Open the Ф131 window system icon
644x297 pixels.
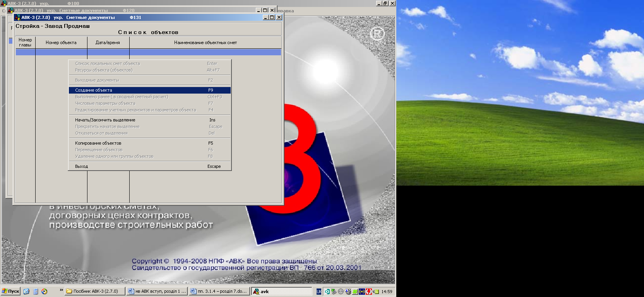pos(17,17)
